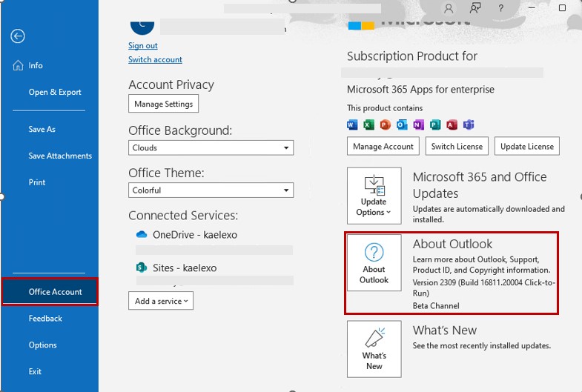Click Update License button

coord(527,146)
